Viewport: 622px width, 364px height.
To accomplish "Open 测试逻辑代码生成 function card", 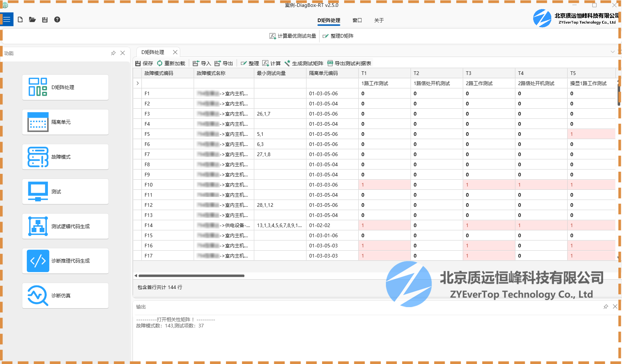I will tap(65, 226).
